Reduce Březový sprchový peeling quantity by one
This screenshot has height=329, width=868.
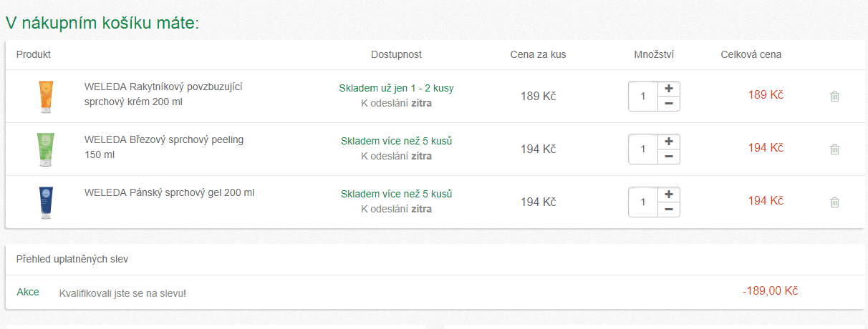click(x=669, y=157)
